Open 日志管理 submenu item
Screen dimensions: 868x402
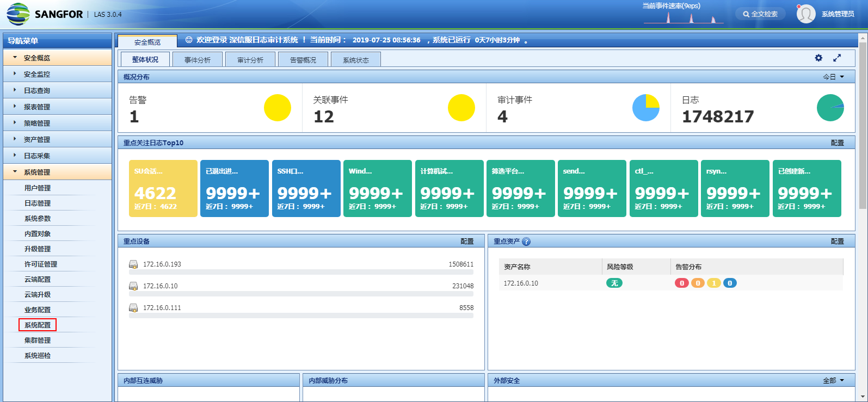(x=38, y=203)
